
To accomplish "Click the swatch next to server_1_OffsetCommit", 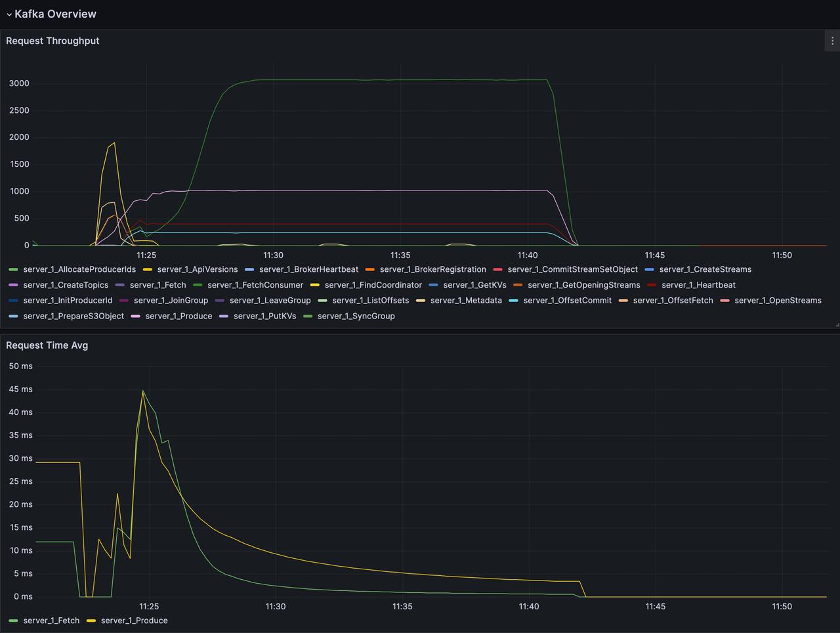I will 513,301.
